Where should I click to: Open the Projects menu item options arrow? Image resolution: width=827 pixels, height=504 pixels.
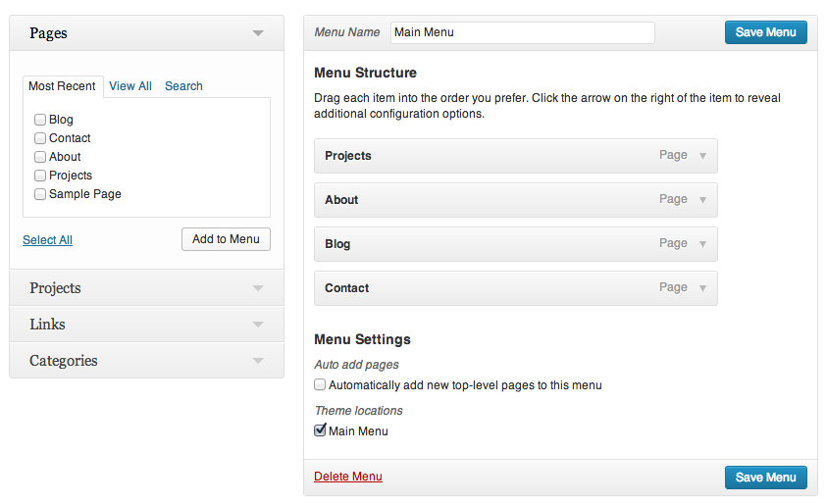pyautogui.click(x=702, y=156)
